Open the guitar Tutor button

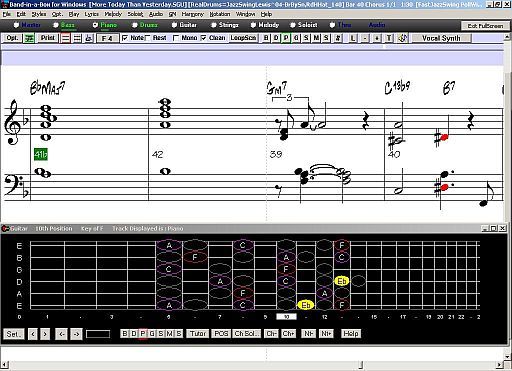198,334
